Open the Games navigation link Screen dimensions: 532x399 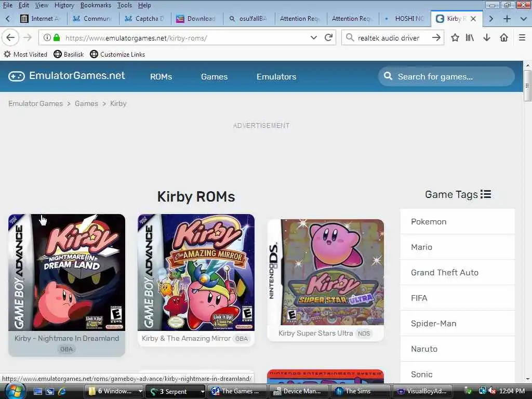coord(214,77)
